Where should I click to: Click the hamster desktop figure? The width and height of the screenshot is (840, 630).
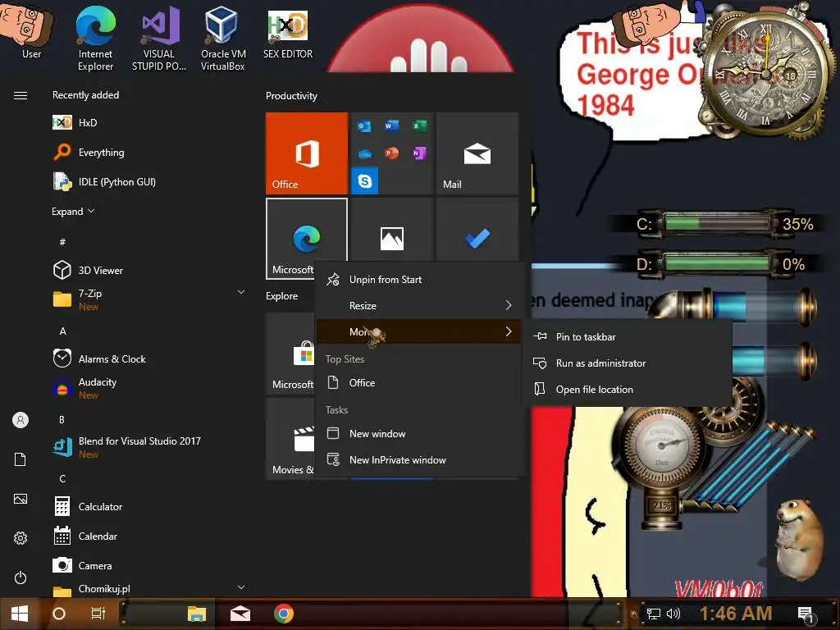click(800, 538)
